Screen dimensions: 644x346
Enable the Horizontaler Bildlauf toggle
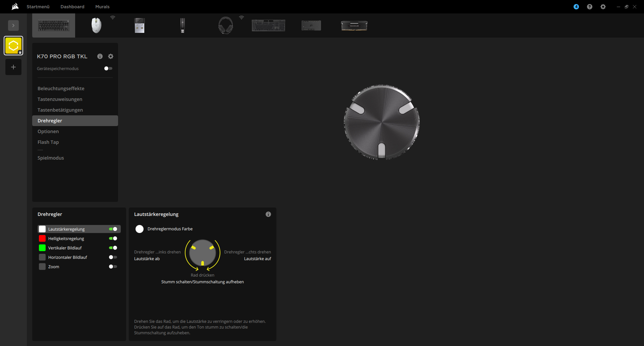[x=113, y=257]
